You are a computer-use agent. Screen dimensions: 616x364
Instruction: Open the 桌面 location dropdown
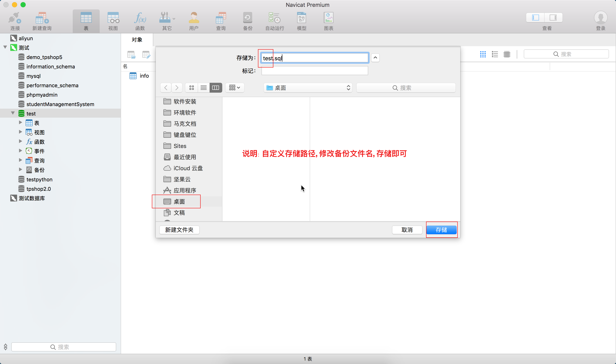[308, 88]
